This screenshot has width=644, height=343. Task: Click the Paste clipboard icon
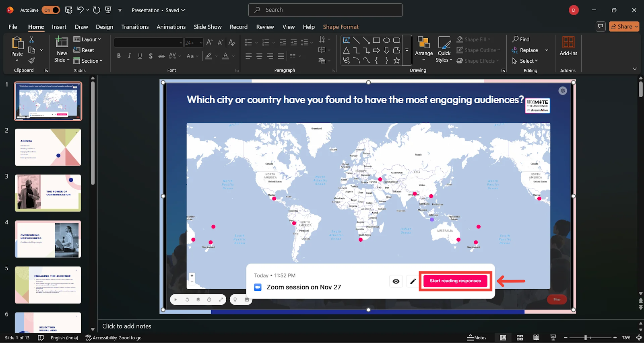[17, 43]
